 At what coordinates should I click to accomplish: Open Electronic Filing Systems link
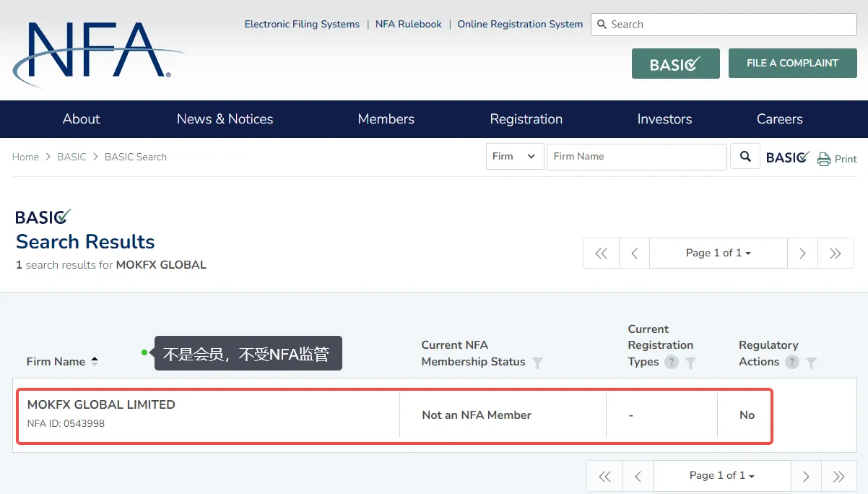point(302,24)
